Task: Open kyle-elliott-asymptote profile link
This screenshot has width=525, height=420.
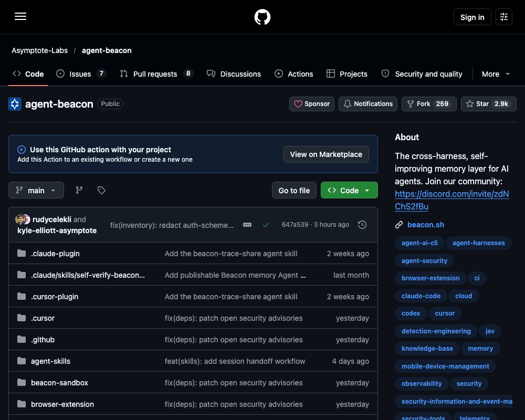Action: point(57,230)
